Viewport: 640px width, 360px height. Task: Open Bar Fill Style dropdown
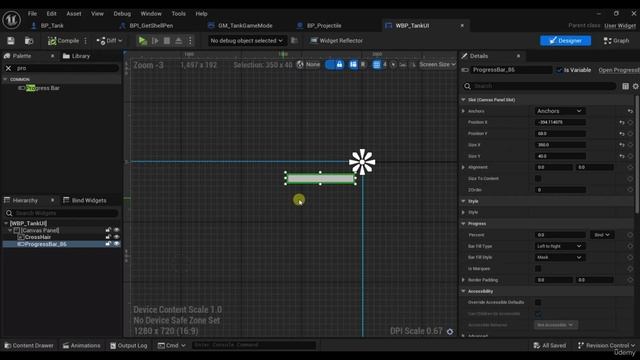[x=560, y=258]
